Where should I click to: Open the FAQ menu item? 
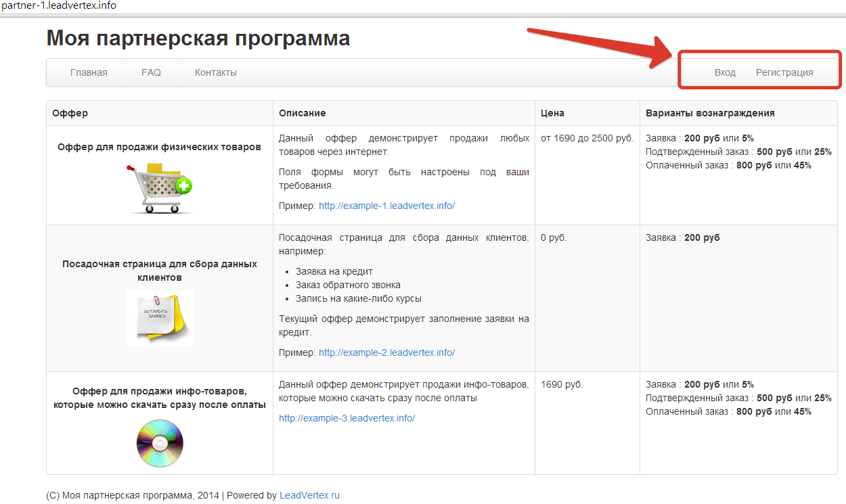[x=151, y=72]
